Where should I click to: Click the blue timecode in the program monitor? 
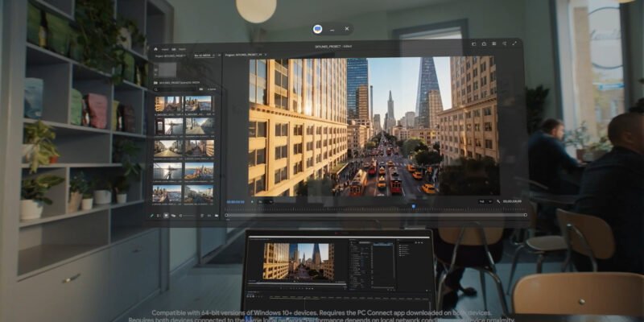tap(235, 201)
